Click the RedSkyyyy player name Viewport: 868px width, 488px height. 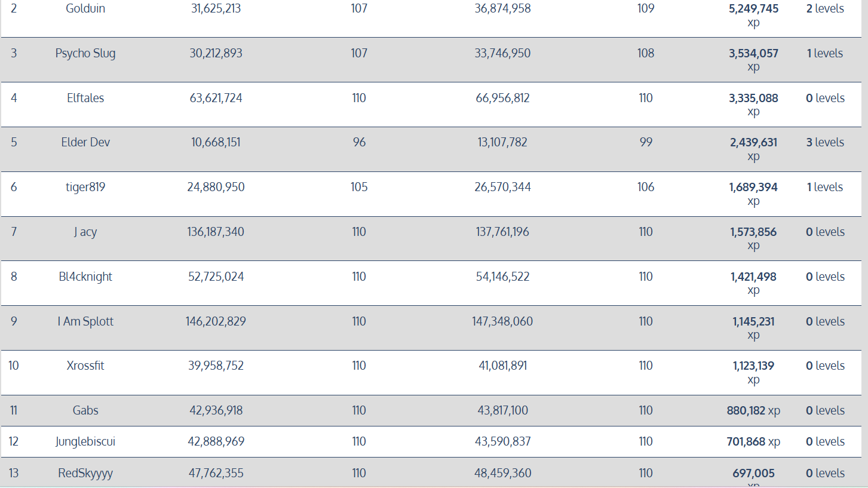point(85,473)
